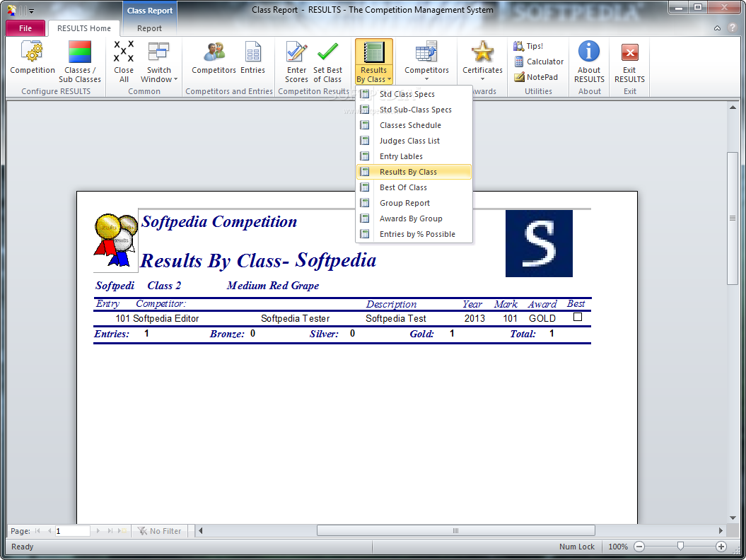Launch the NotePad utility
Screen dimensions: 746x560
536,77
